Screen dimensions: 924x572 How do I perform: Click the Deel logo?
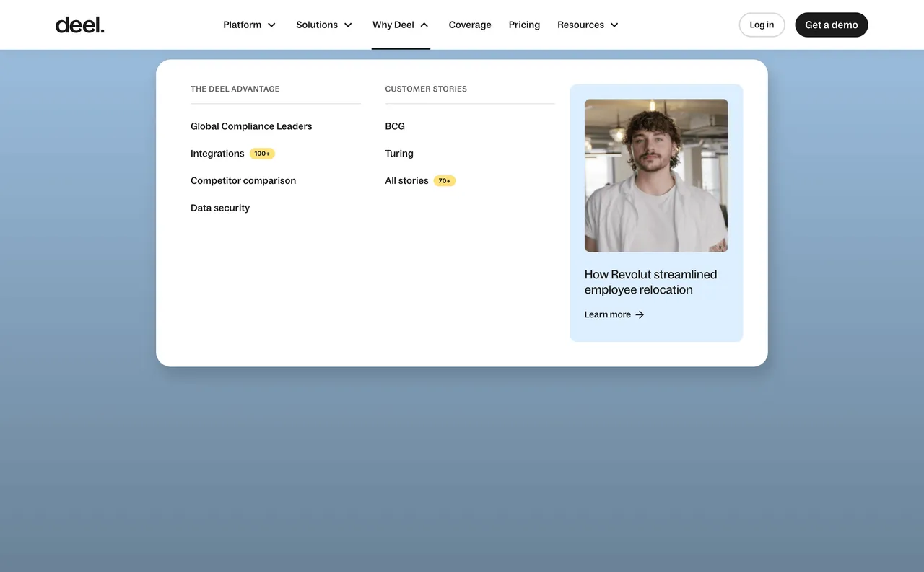(79, 25)
